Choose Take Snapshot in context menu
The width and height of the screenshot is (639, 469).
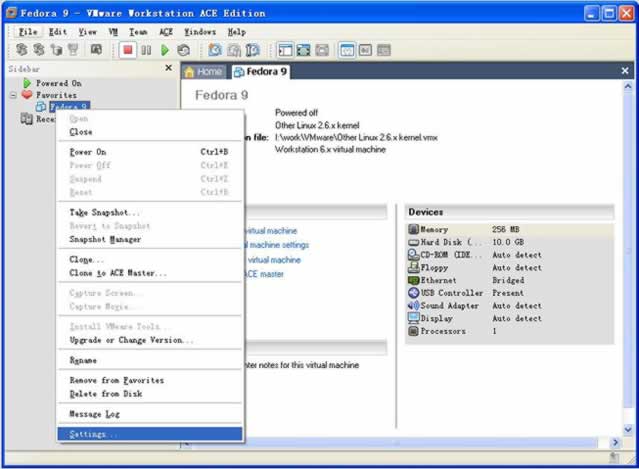150,212
